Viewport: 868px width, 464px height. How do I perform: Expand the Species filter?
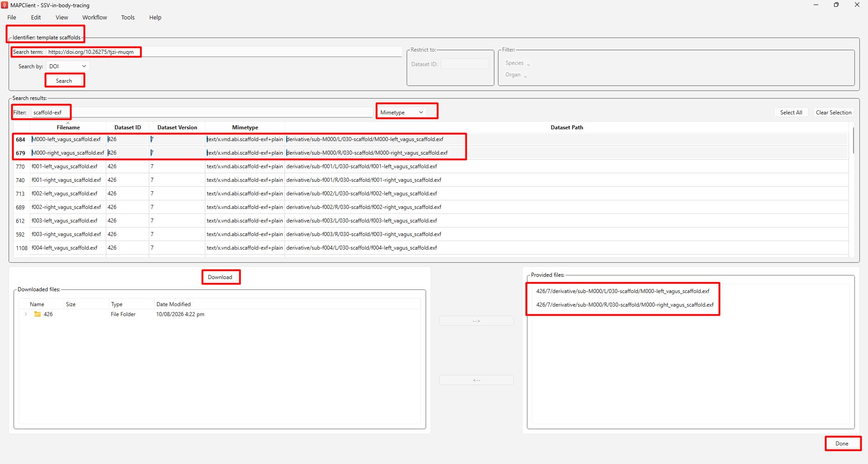coord(517,63)
